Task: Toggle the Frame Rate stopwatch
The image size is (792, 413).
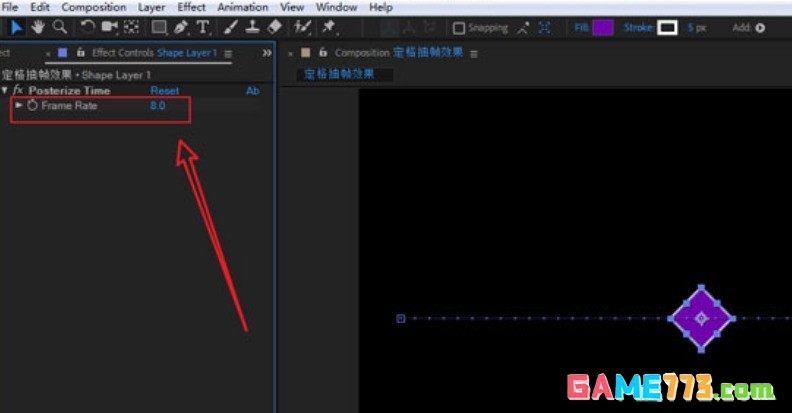Action: coord(32,105)
